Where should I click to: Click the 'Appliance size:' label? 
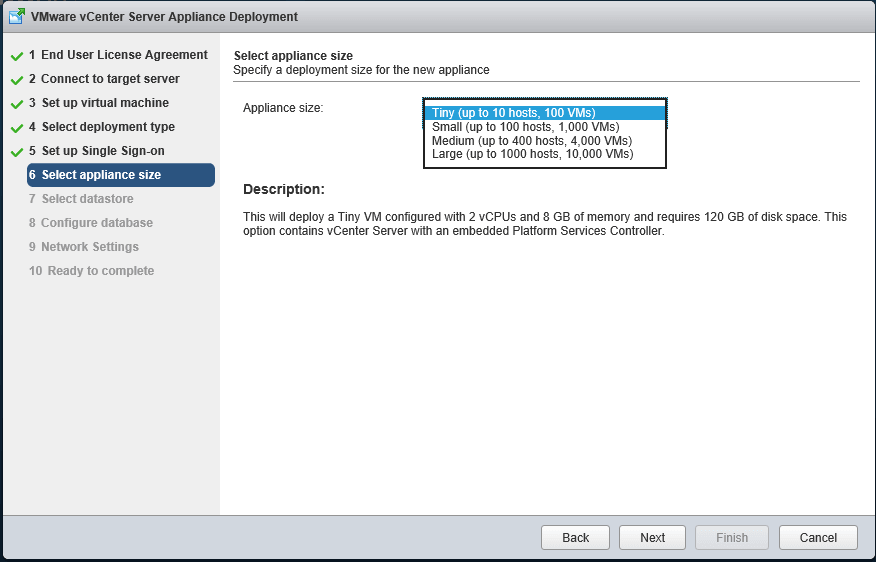283,108
